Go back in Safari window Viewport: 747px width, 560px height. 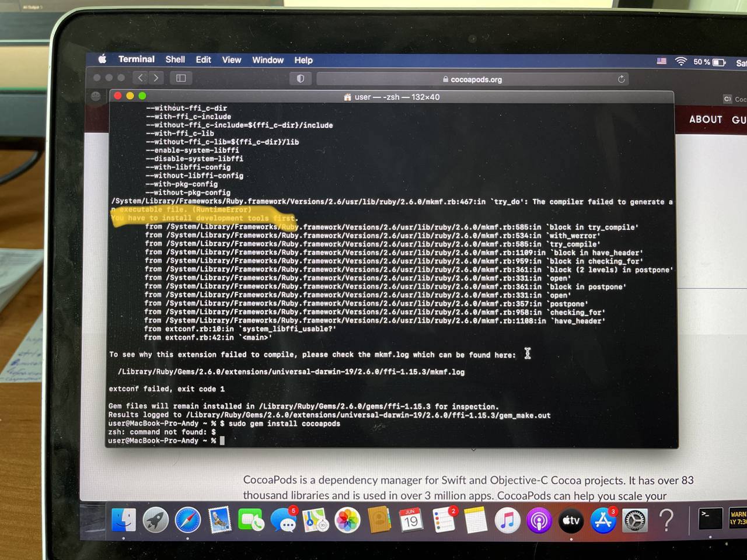140,78
